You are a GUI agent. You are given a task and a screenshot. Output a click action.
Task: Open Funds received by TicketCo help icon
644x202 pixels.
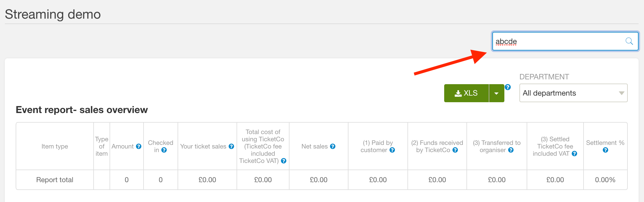(455, 150)
